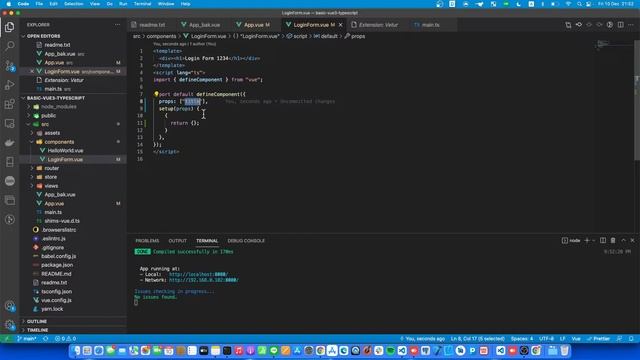
Task: Open editor more actions menu
Action: click(631, 25)
